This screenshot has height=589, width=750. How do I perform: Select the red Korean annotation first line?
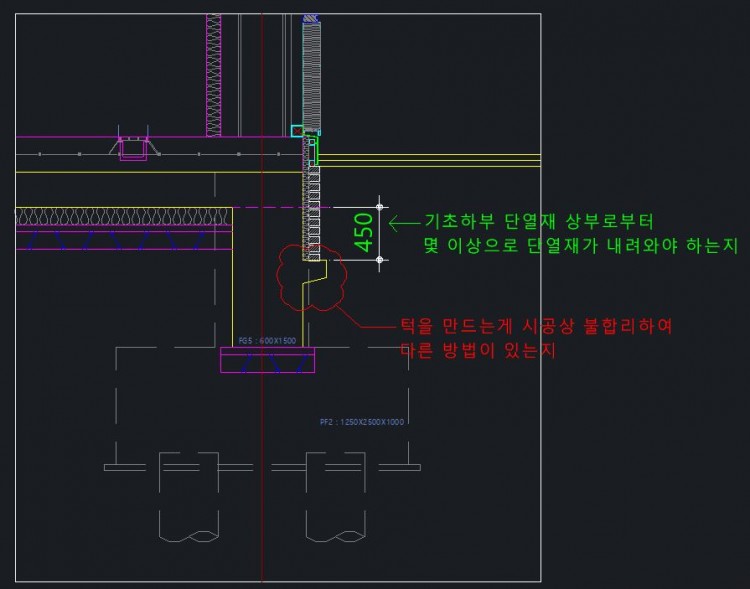pos(535,326)
